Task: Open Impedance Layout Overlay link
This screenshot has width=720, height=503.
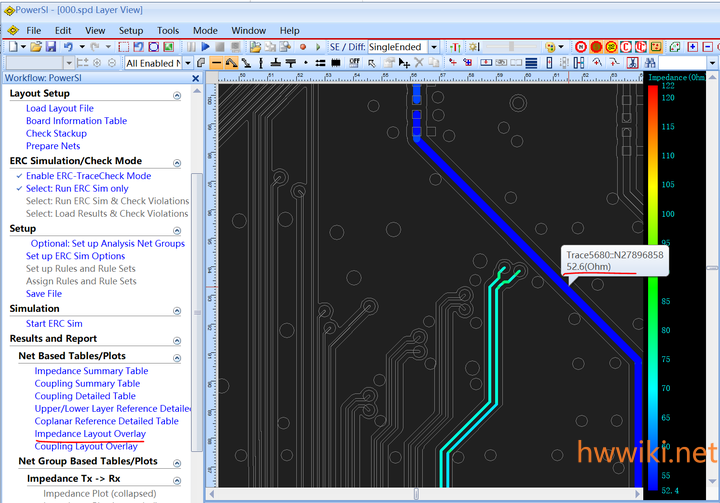Action: tap(89, 434)
